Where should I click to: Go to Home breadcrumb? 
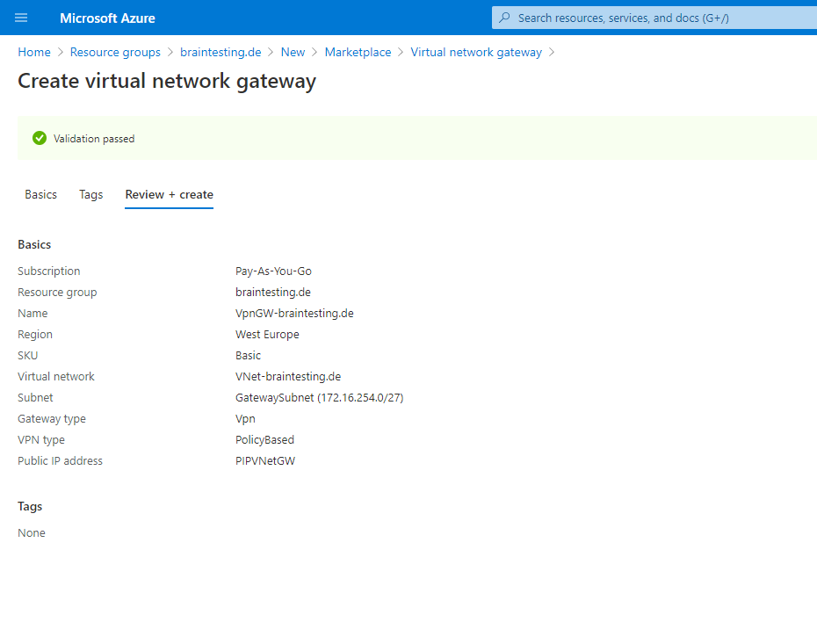[34, 52]
